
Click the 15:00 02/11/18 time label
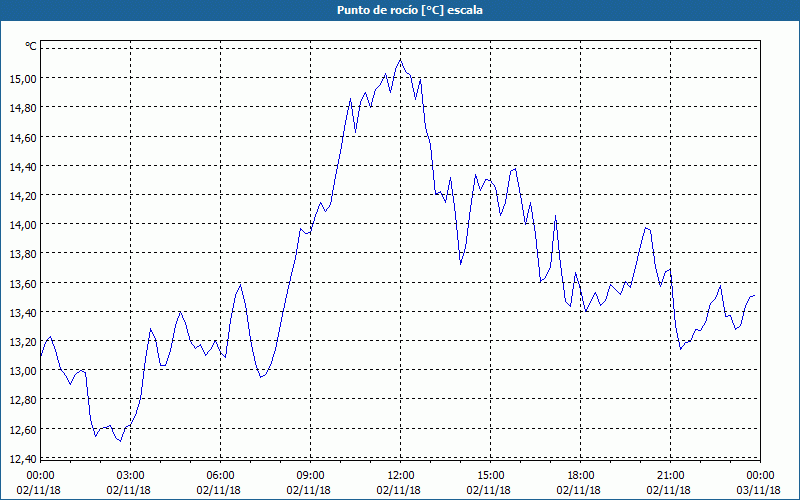click(x=489, y=483)
